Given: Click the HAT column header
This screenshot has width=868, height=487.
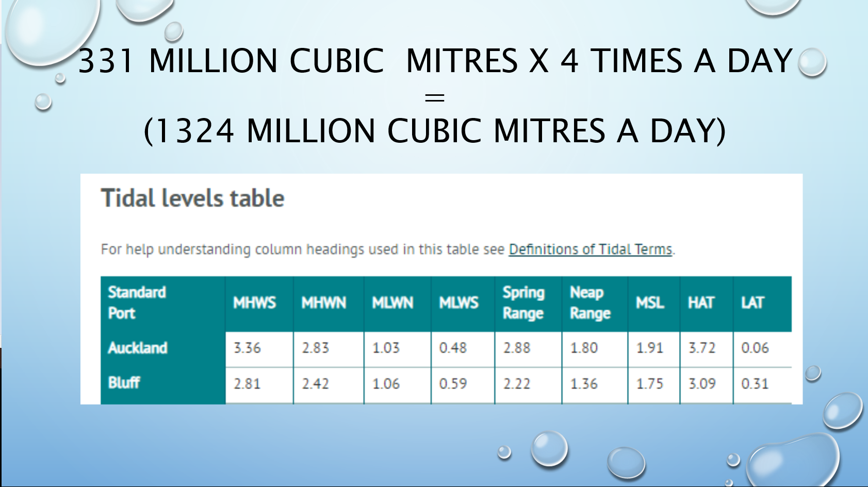Looking at the screenshot, I should [701, 303].
